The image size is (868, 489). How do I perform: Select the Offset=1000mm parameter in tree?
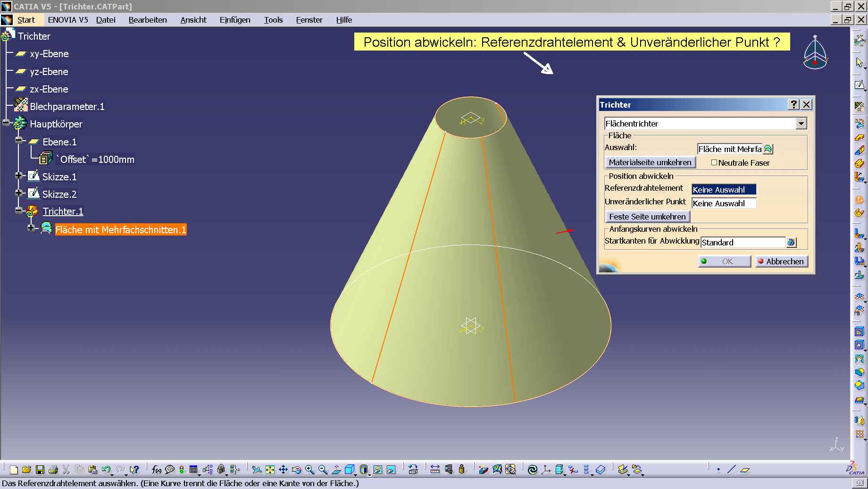tap(96, 160)
